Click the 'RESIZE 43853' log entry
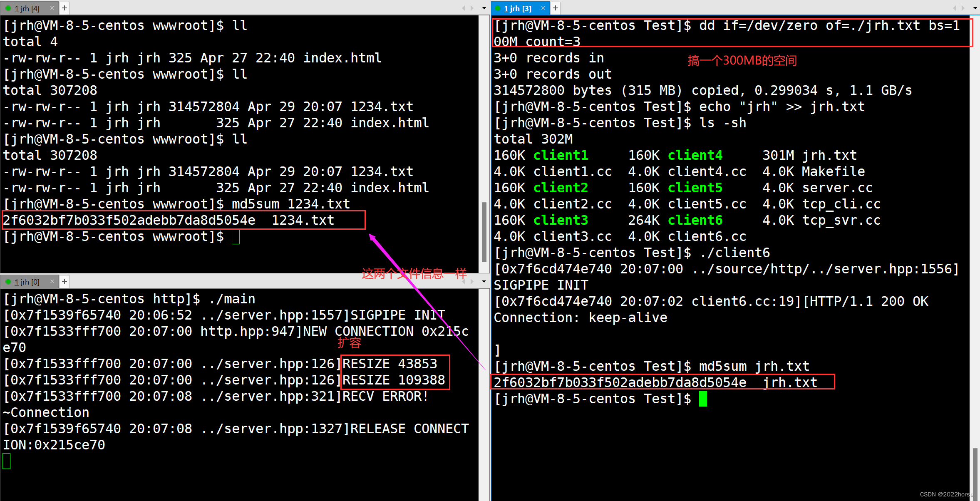Screen dimensions: 980x501 tap(390, 364)
